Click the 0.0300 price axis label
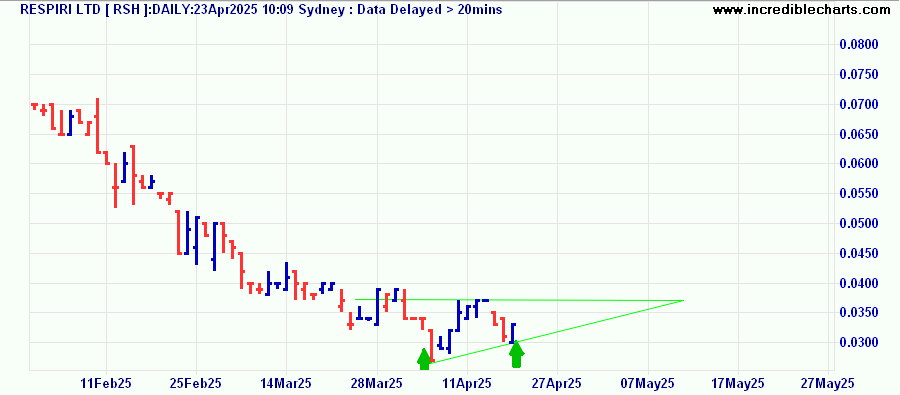The height and width of the screenshot is (395, 900). click(x=859, y=343)
